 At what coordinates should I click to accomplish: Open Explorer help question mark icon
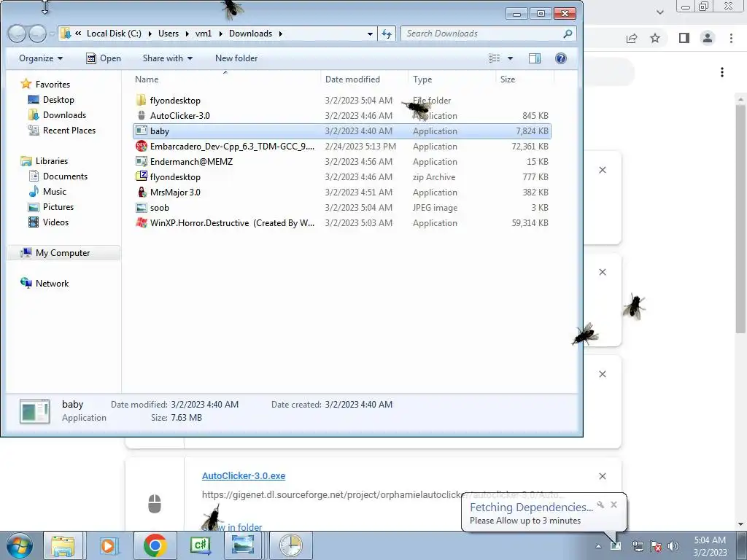(561, 58)
